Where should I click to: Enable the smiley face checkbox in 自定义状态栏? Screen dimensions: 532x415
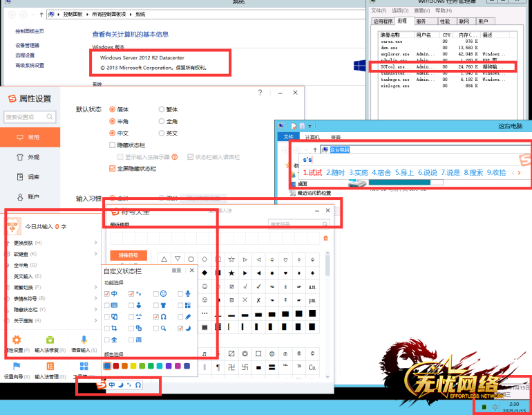click(x=155, y=294)
